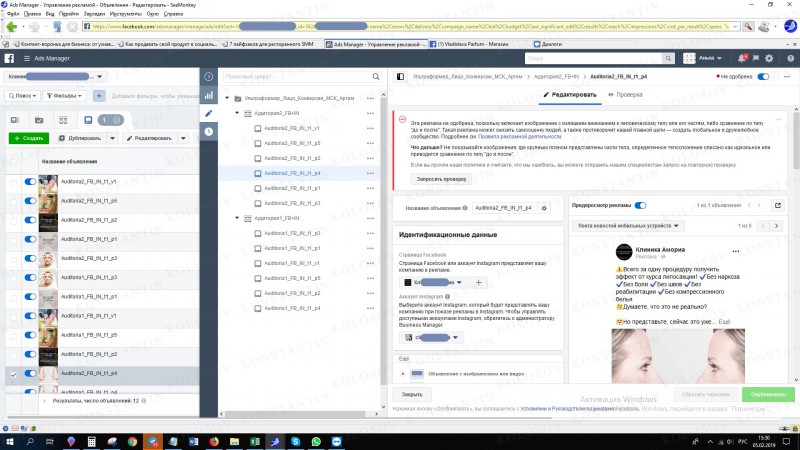Toggle off ad Auditoria2_FB_IN_t1_p2 in list

point(30,220)
